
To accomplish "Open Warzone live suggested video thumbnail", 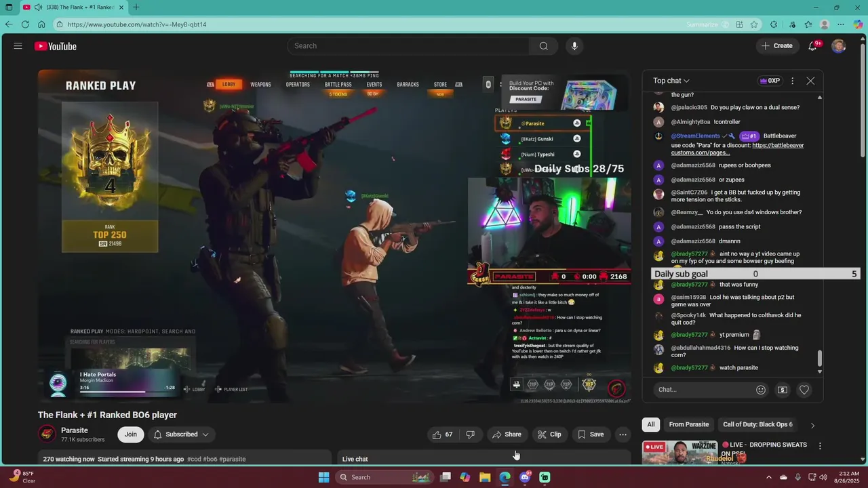I will 679,453.
